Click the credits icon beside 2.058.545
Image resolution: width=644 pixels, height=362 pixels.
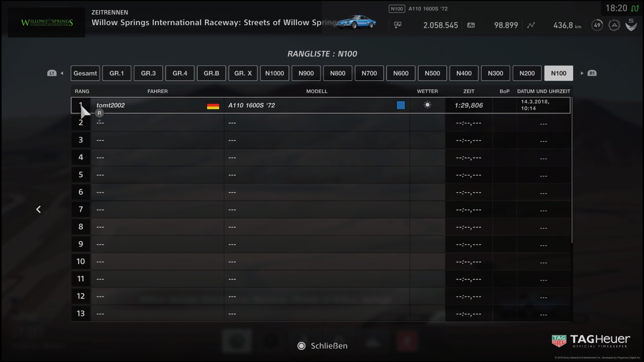[398, 25]
